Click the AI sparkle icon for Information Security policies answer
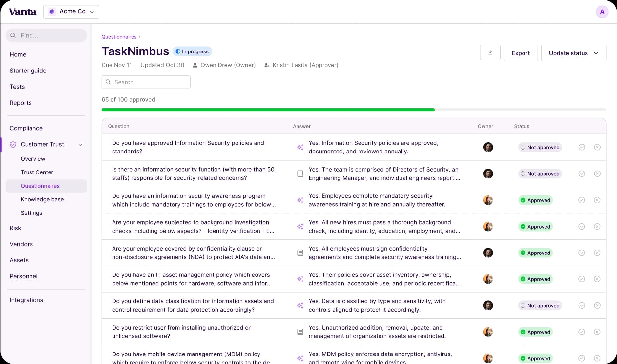The image size is (617, 364). coord(300,147)
